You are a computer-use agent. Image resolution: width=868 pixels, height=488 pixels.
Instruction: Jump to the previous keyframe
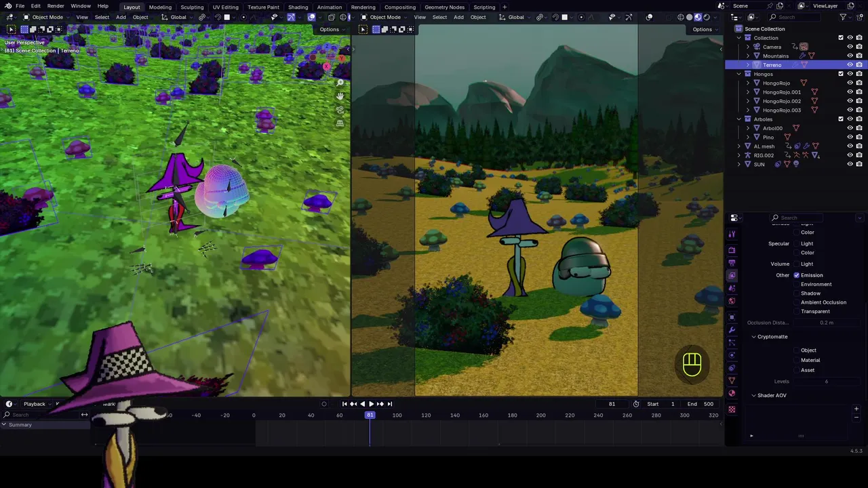coord(353,404)
